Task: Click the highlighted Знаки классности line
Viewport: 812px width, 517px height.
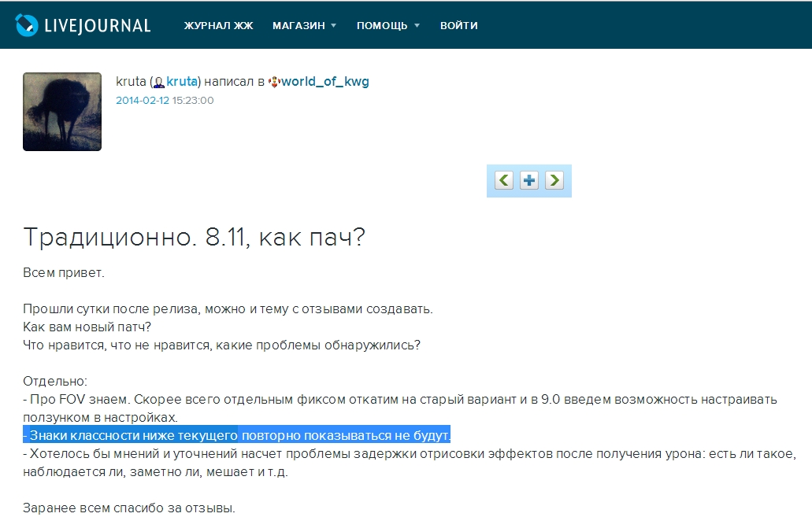Action: pyautogui.click(x=236, y=435)
